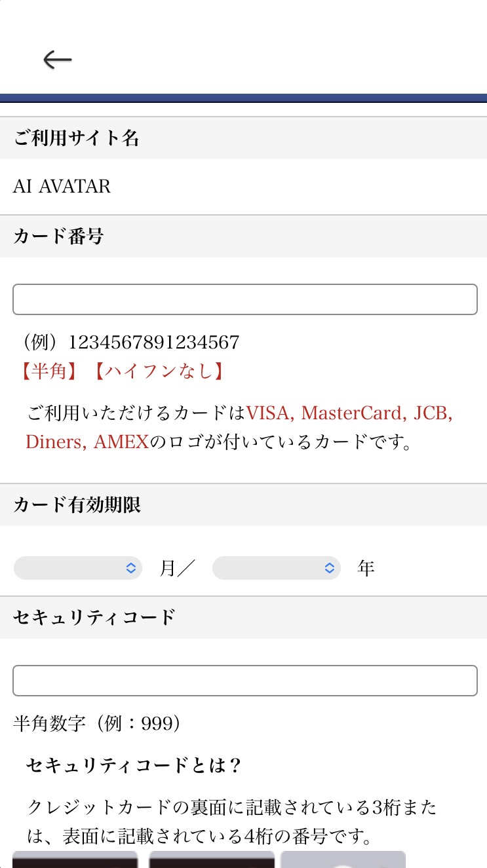The image size is (487, 868).
Task: Click the カード有効期限 section header
Action: coord(243,505)
